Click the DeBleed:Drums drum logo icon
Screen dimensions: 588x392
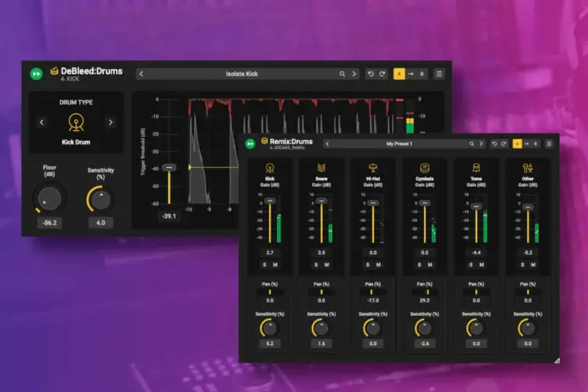coord(54,71)
